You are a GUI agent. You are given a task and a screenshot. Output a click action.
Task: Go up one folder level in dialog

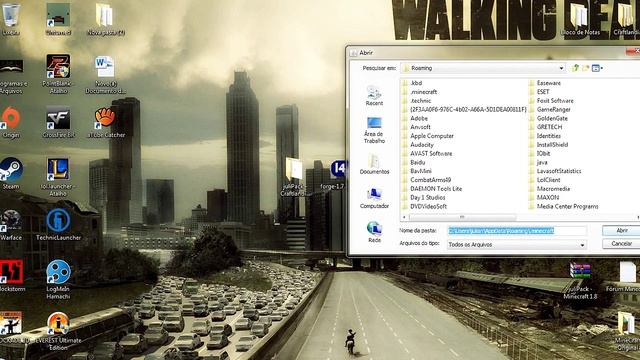tap(575, 68)
